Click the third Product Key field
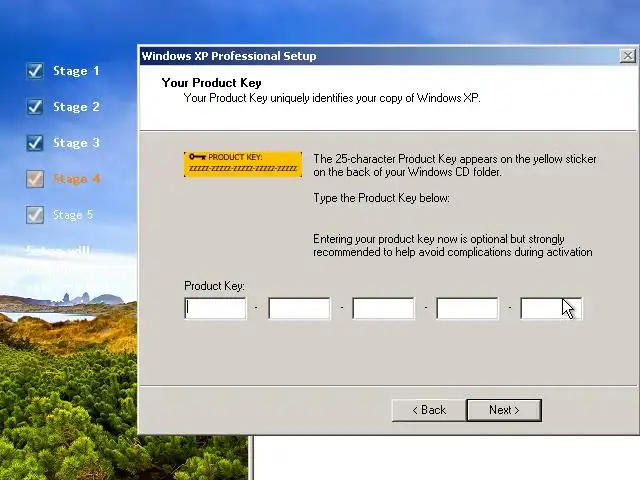 click(x=383, y=308)
